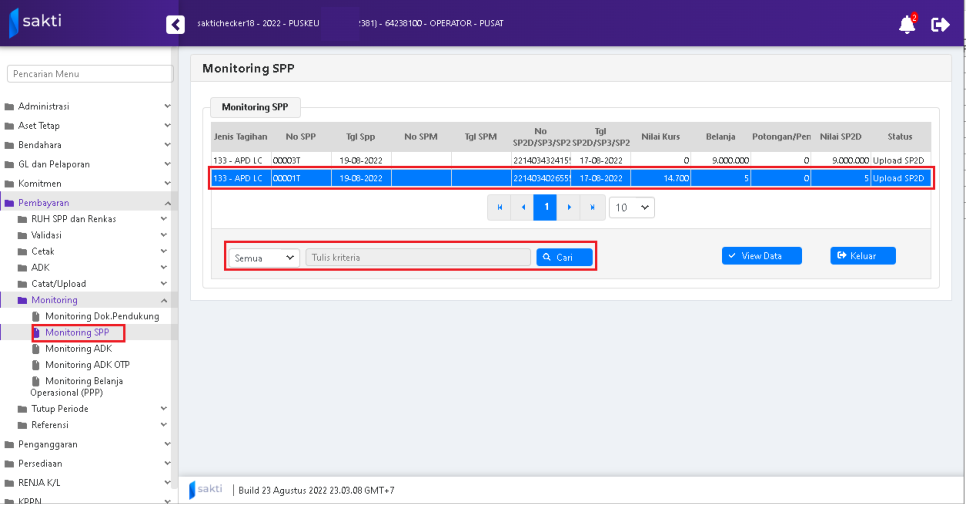Go to the next page arrow

[x=569, y=208]
